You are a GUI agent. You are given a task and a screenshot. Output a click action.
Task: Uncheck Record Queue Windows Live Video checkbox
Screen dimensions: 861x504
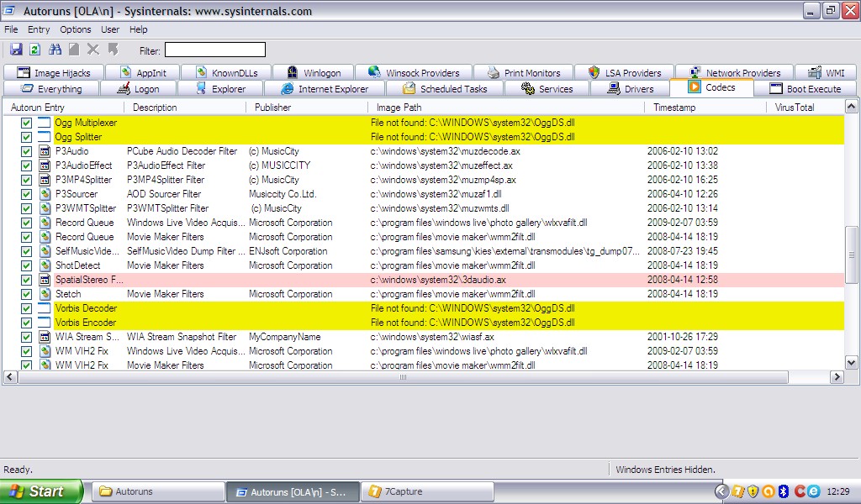point(26,223)
